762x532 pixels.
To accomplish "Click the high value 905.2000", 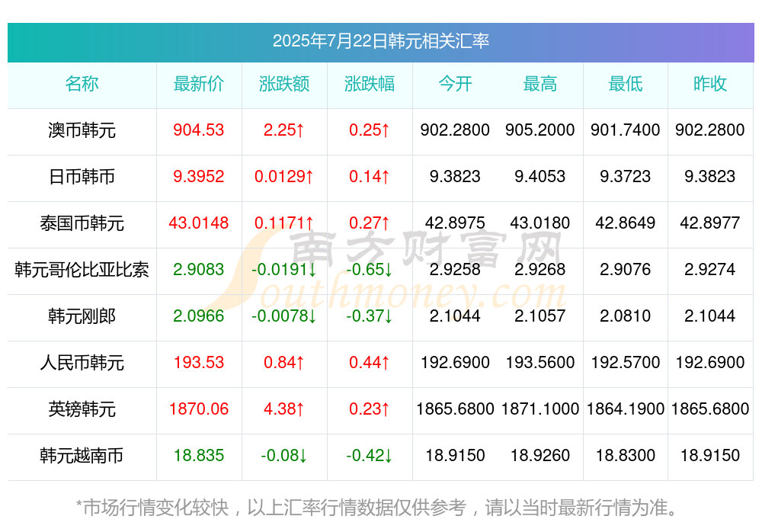I will (x=540, y=130).
